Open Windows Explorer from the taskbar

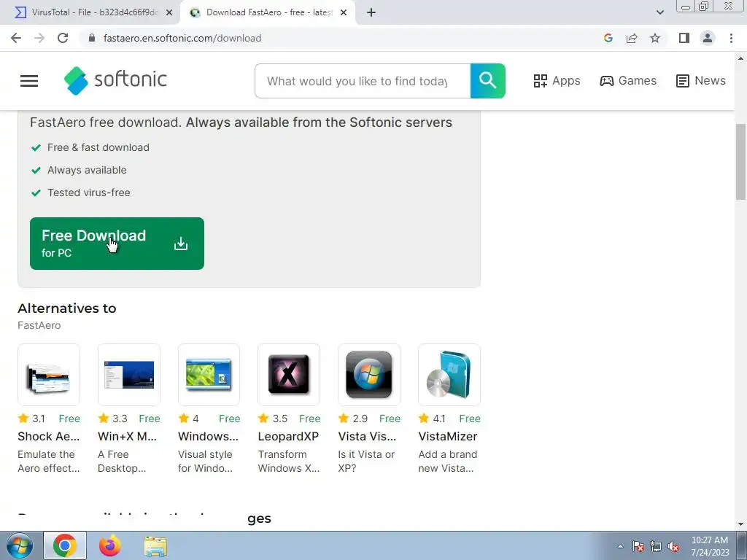coord(155,545)
